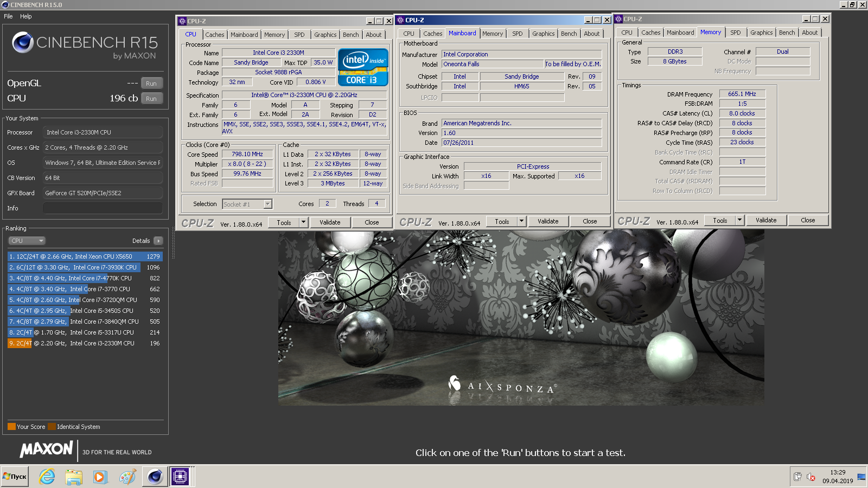Open Graphics tab in first CPU-Z window
868x488 pixels.
tap(325, 35)
